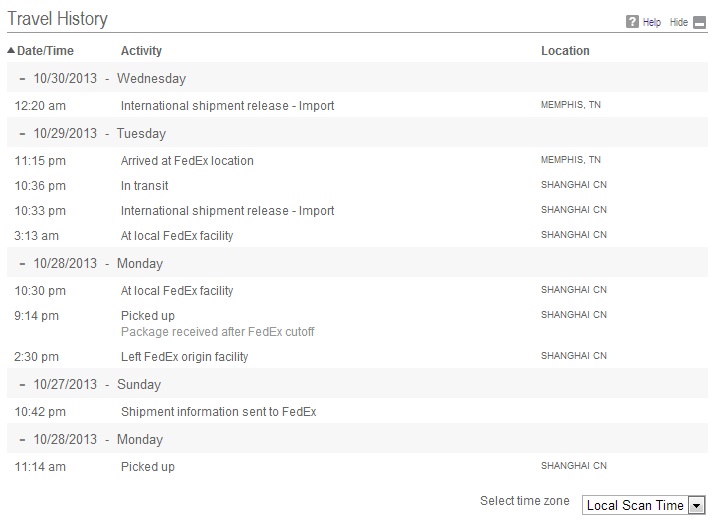Collapse the last 10/28/2013 Monday group

[x=22, y=440]
